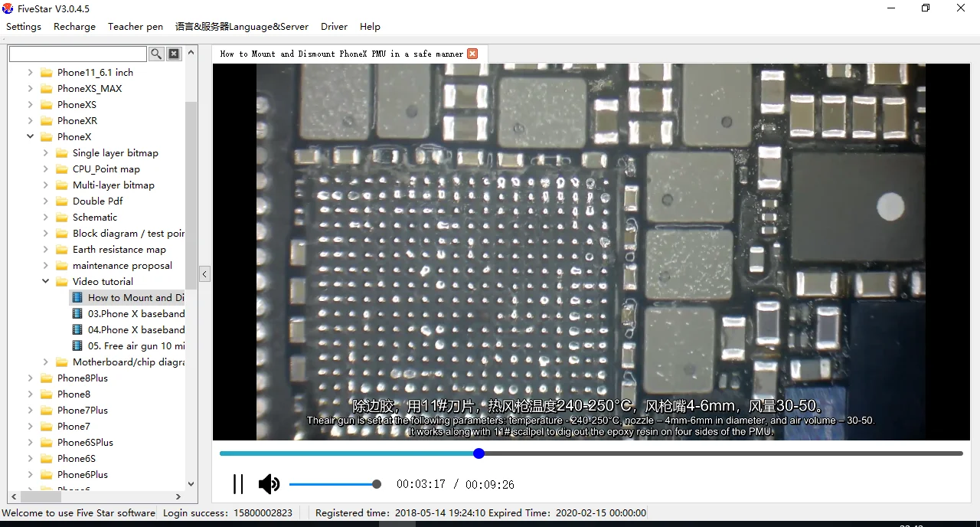Screen dimensions: 980x527
Task: Play the 05. Free air gun video
Action: (136, 346)
